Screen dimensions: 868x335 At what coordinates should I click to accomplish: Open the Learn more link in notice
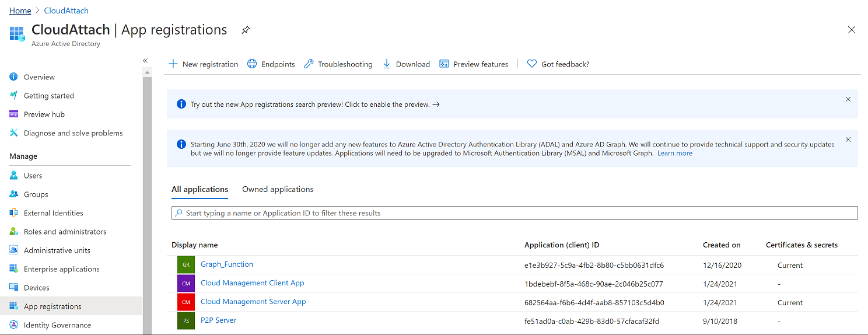(x=675, y=153)
